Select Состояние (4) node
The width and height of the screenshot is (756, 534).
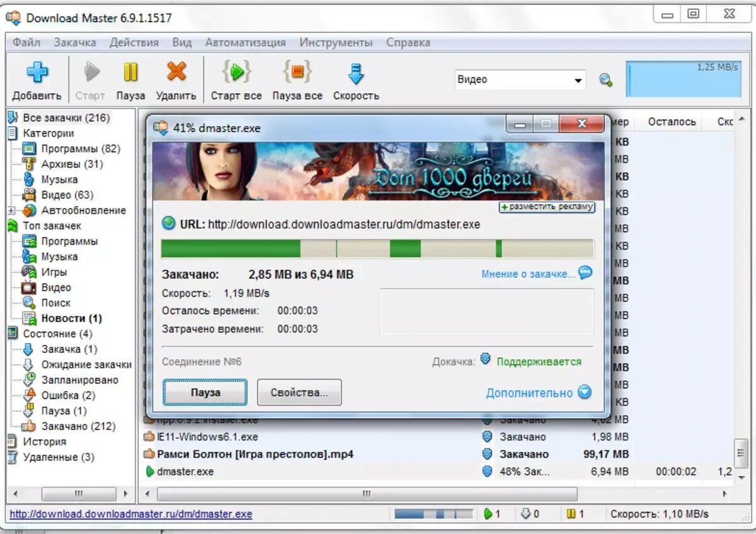(57, 334)
